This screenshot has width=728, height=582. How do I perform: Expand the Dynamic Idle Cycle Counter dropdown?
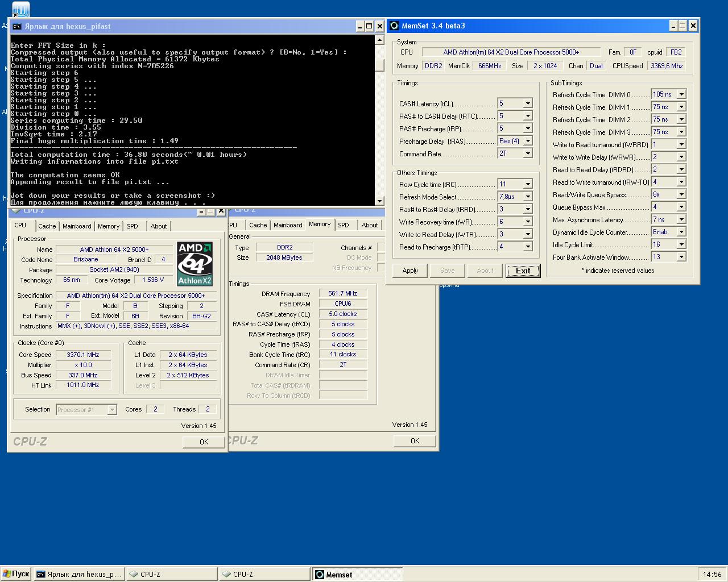(681, 232)
